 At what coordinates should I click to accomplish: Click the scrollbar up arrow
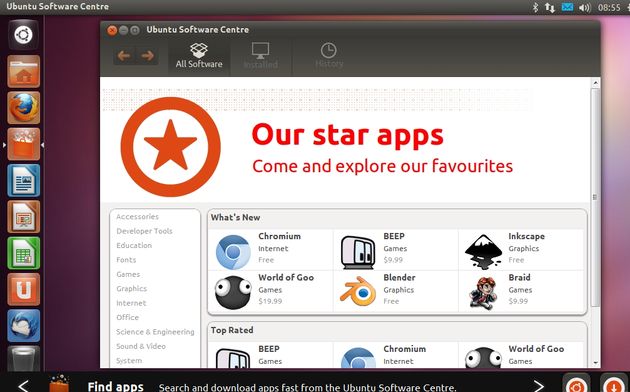pos(595,83)
